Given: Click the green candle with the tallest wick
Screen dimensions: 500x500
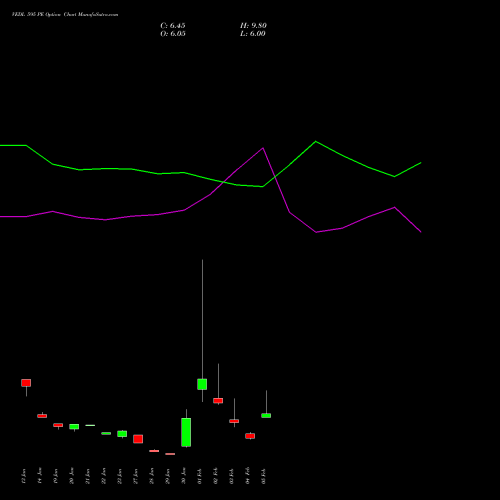Looking at the screenshot, I should pos(202,384).
